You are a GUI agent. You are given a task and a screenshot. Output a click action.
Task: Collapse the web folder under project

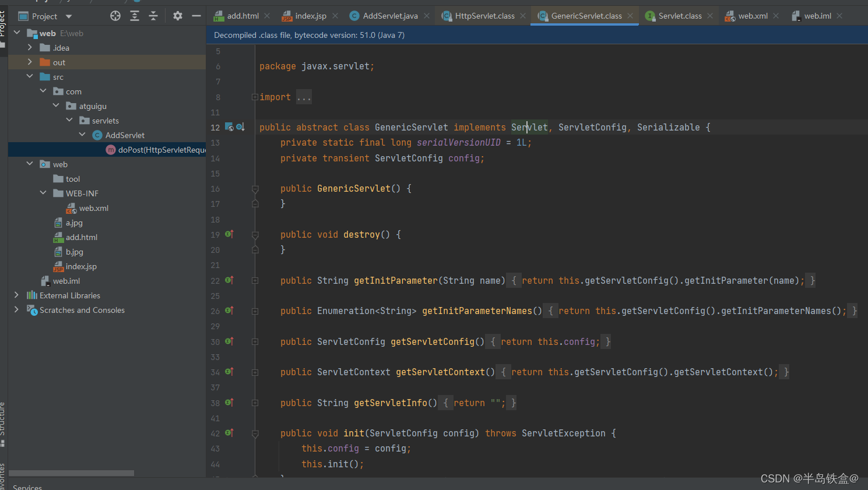click(x=30, y=164)
